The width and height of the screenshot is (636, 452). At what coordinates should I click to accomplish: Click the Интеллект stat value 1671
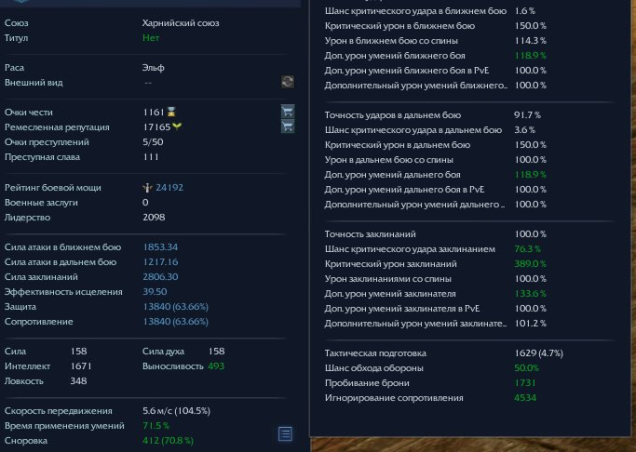pos(81,367)
